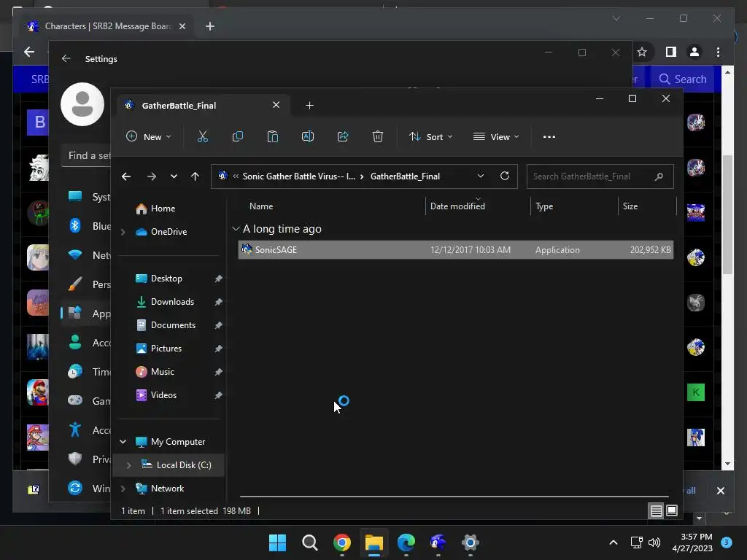Viewport: 747px width, 560px height.
Task: Sort by Size column header
Action: pyautogui.click(x=630, y=206)
